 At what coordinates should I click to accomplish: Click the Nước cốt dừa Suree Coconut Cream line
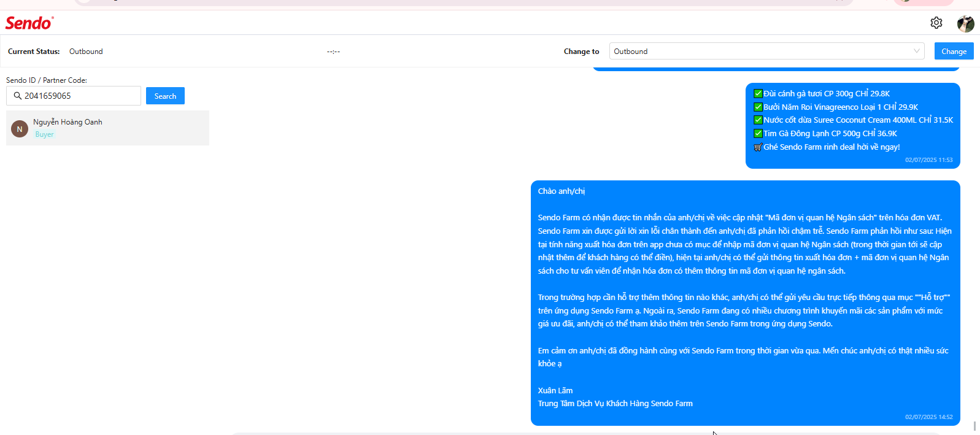point(853,120)
